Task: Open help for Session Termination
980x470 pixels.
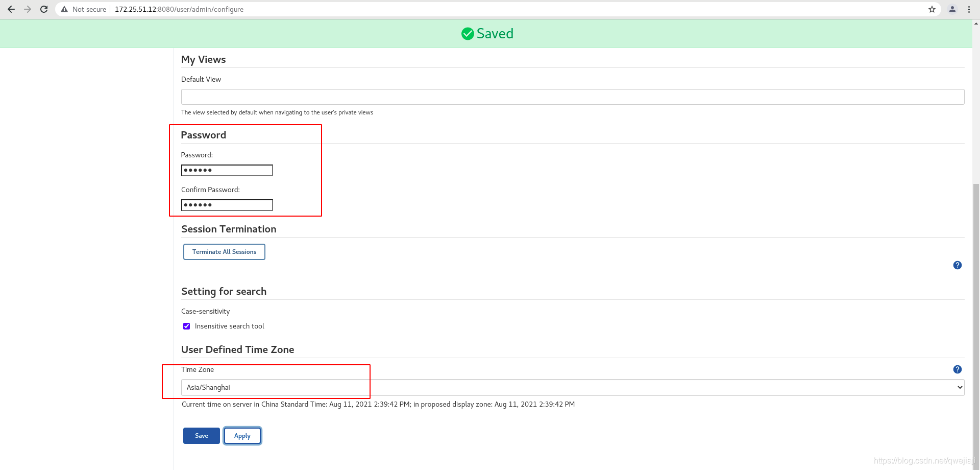Action: pos(958,265)
